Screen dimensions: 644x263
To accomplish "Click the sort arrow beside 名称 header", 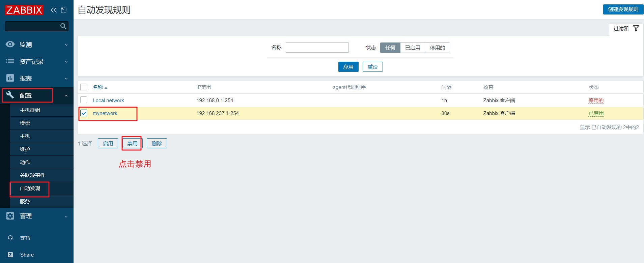I will pyautogui.click(x=106, y=88).
